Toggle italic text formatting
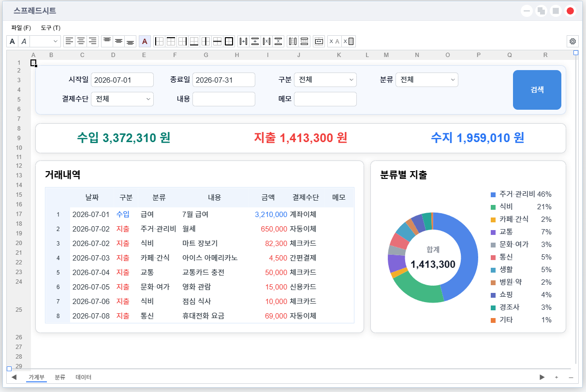Viewport: 586px width, 392px height. click(x=24, y=41)
